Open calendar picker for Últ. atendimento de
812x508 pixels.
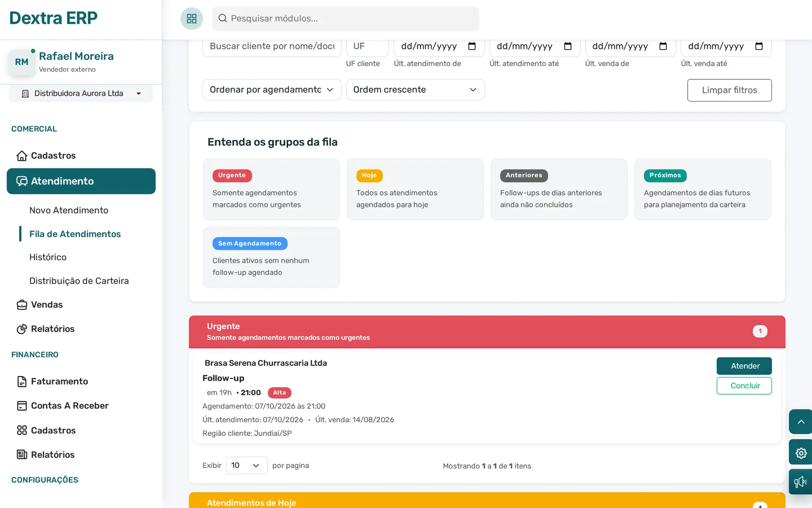coord(472,46)
